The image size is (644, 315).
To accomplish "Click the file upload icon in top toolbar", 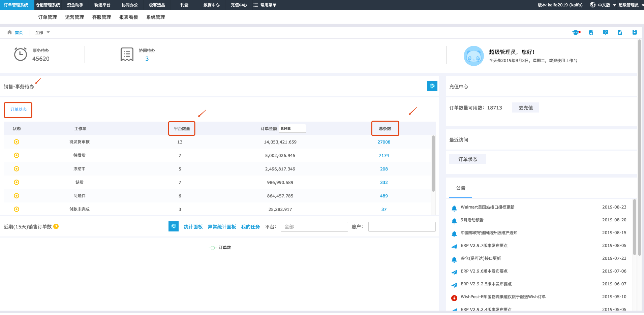I will point(591,32).
